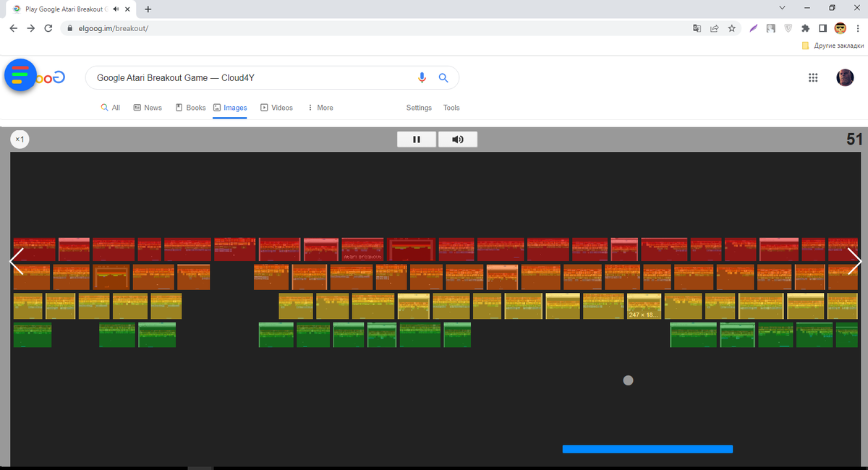Open the round colorful elgooG menu icon
This screenshot has width=868, height=470.
[21, 75]
